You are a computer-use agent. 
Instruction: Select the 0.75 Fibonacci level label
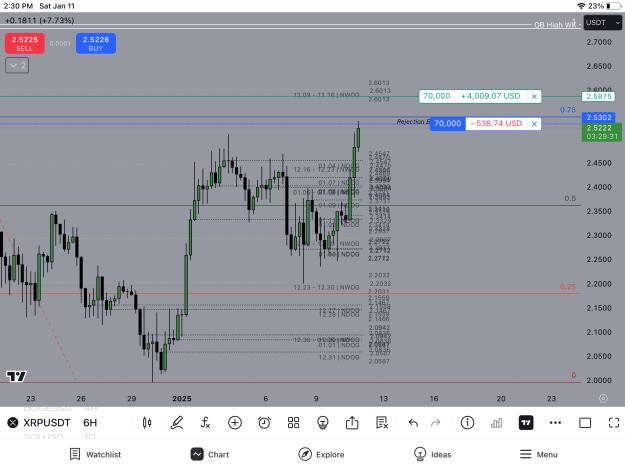(568, 110)
